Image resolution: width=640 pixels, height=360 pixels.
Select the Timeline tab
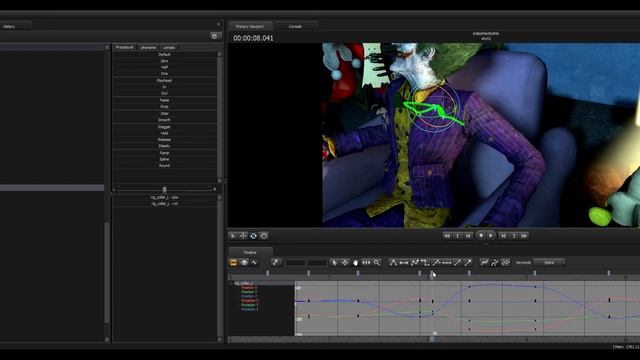tap(250, 253)
